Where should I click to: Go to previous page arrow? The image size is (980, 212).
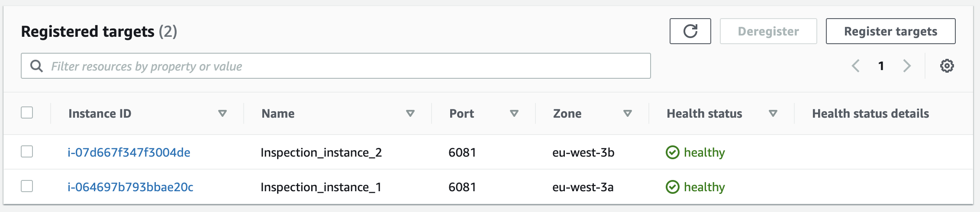(x=855, y=66)
